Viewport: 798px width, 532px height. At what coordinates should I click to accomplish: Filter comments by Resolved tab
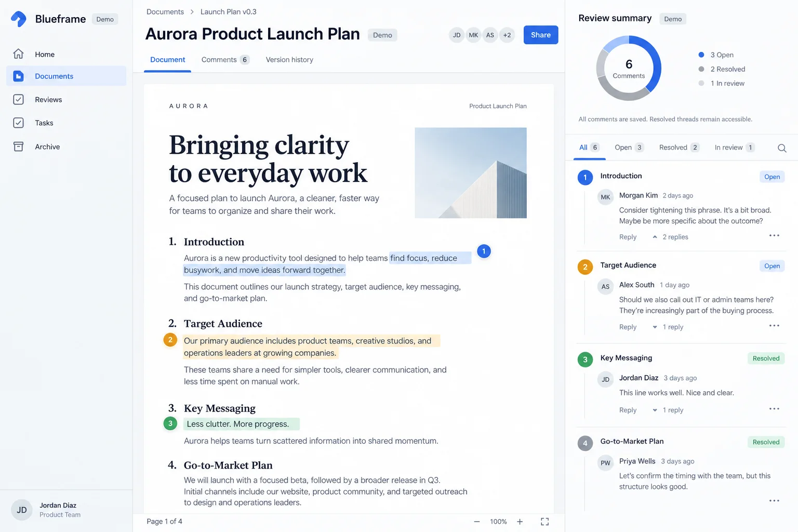tap(679, 148)
